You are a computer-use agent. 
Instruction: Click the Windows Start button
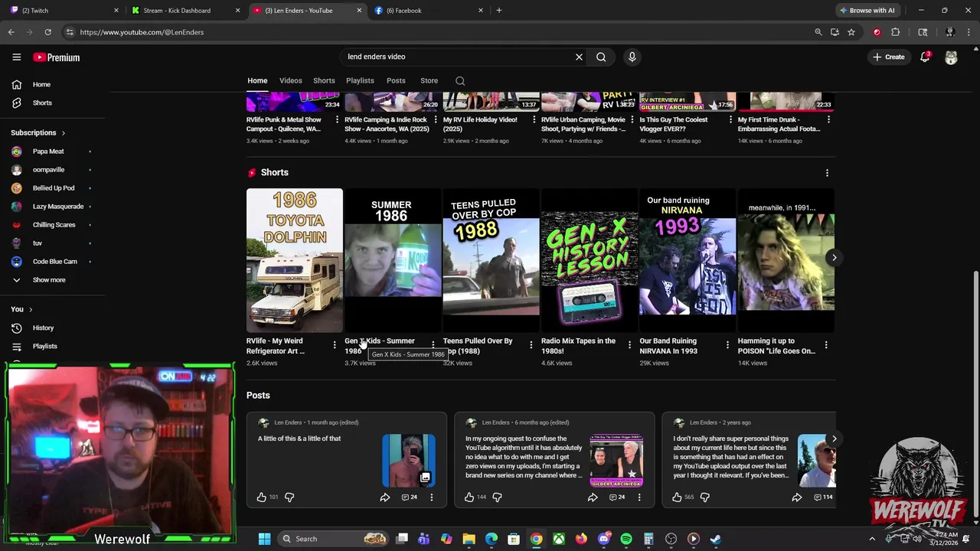pos(264,539)
